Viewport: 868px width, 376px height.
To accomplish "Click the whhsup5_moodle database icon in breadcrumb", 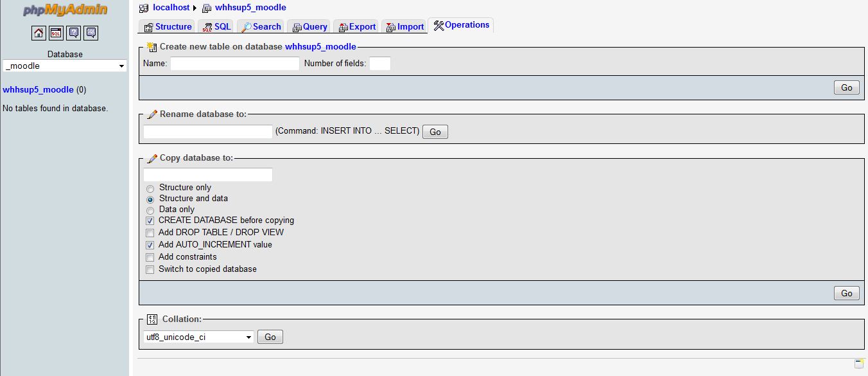I will coord(207,8).
